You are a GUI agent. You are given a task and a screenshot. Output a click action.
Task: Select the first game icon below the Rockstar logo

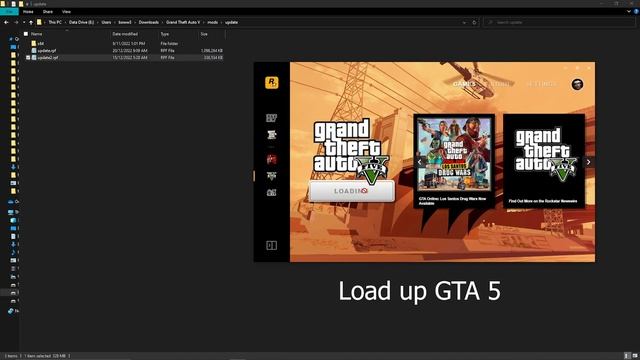271,118
